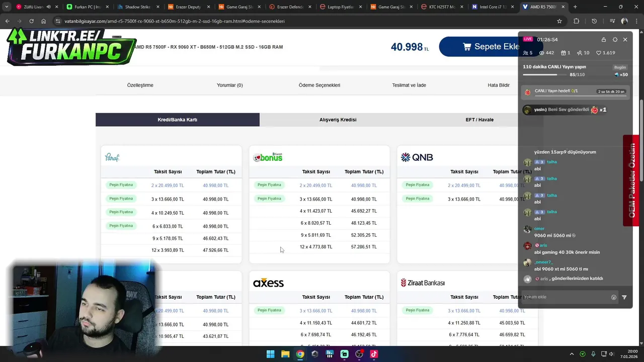Switch to EFT / Havale payment tab
This screenshot has width=644, height=362.
tap(479, 120)
